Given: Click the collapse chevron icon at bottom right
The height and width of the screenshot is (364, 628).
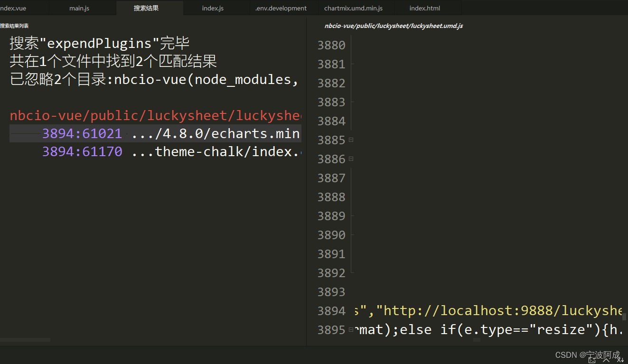Looking at the screenshot, I should pos(606,360).
